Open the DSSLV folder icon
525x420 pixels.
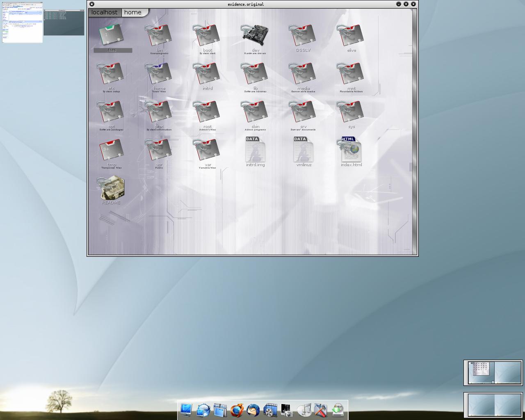pos(302,36)
